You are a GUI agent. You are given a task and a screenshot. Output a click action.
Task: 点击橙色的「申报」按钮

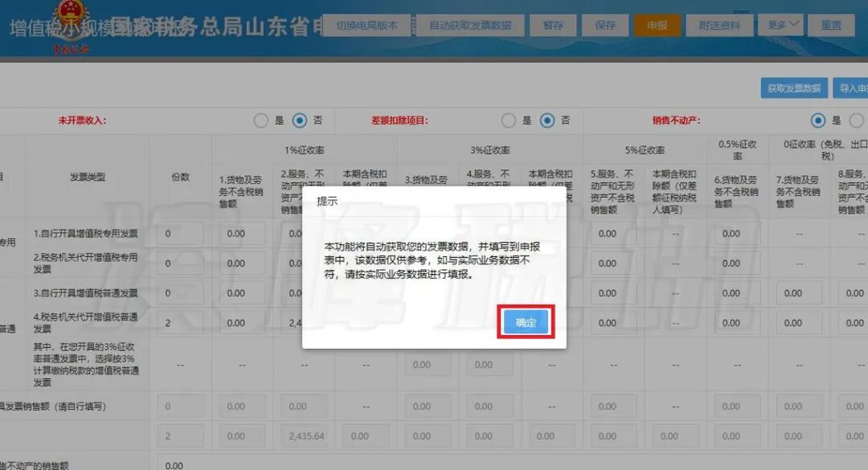[657, 24]
